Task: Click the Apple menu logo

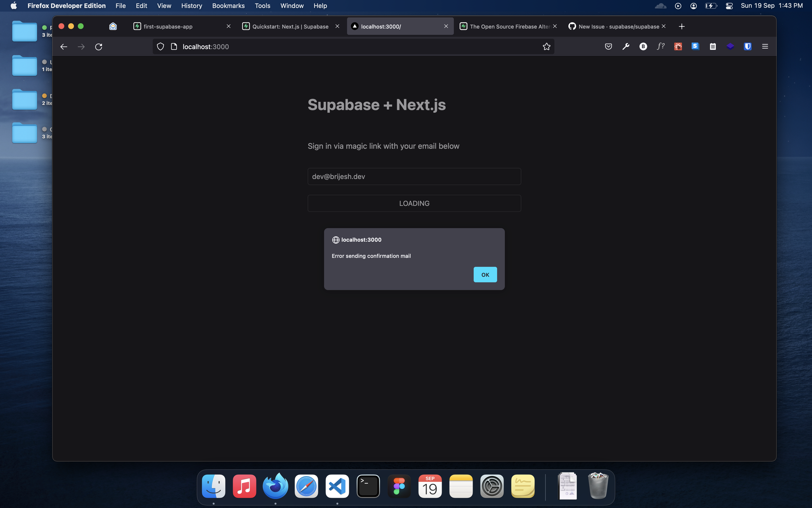Action: pyautogui.click(x=14, y=6)
